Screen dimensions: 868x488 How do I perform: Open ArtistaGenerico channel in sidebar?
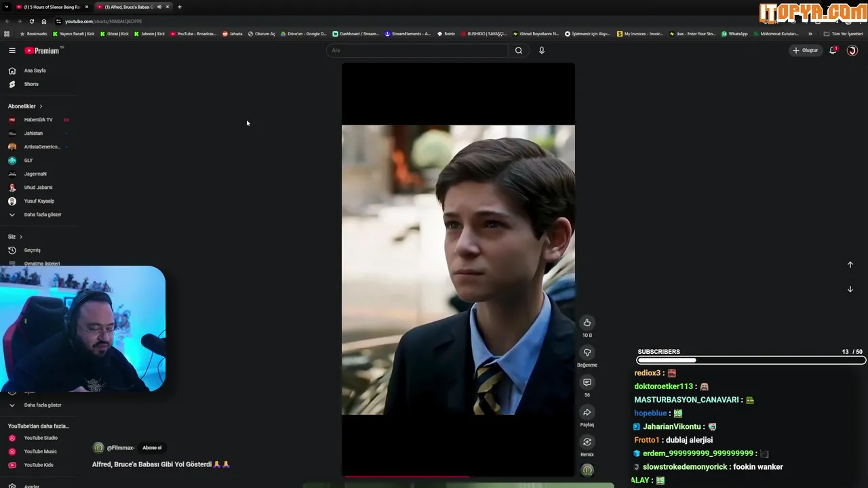[x=41, y=147]
